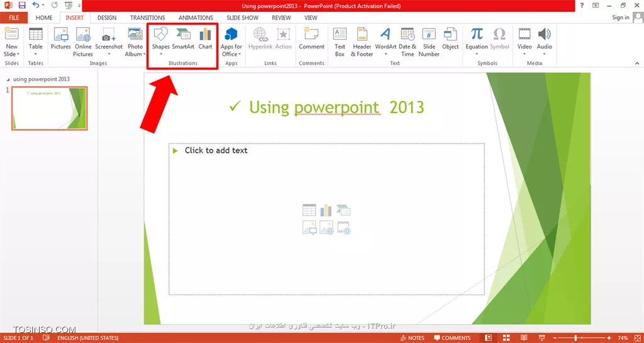
Task: Open the Shapes gallery
Action: pyautogui.click(x=160, y=41)
